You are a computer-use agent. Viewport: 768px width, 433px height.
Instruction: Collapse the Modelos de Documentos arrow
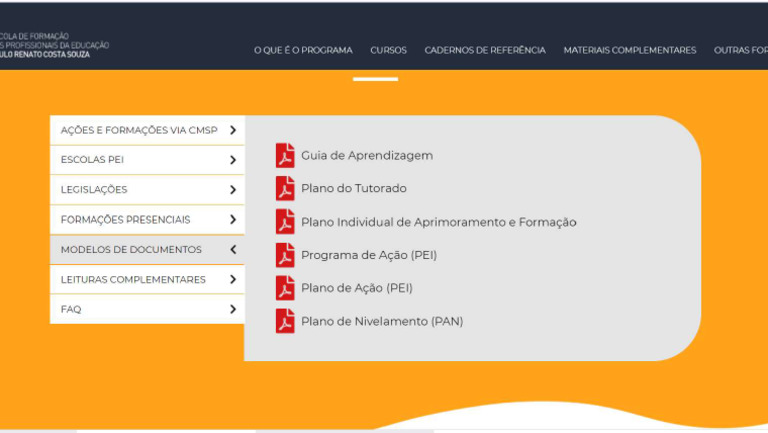coord(233,249)
